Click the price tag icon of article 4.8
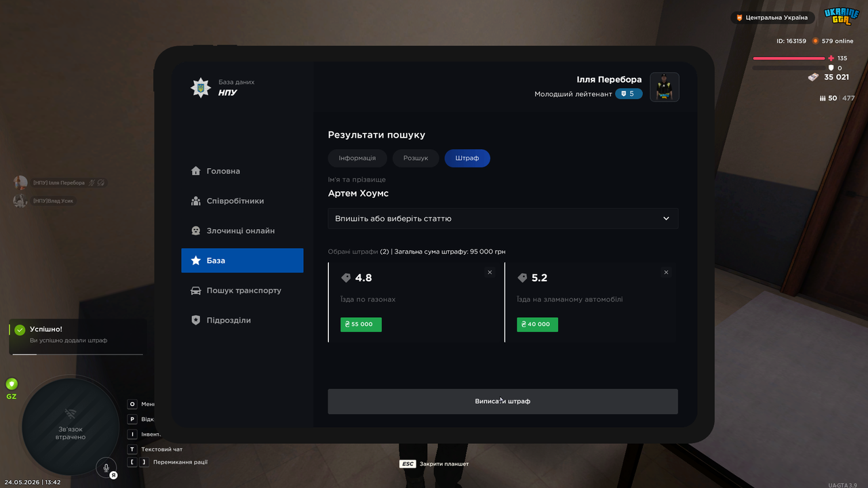Viewport: 868px width, 488px height. tap(346, 278)
